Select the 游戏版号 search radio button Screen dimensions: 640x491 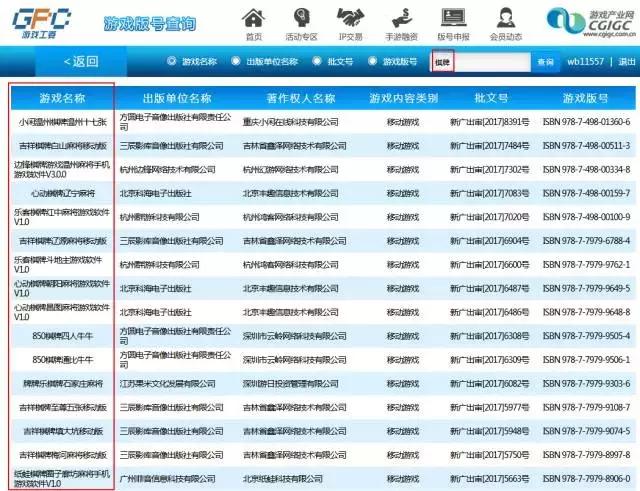click(x=372, y=61)
